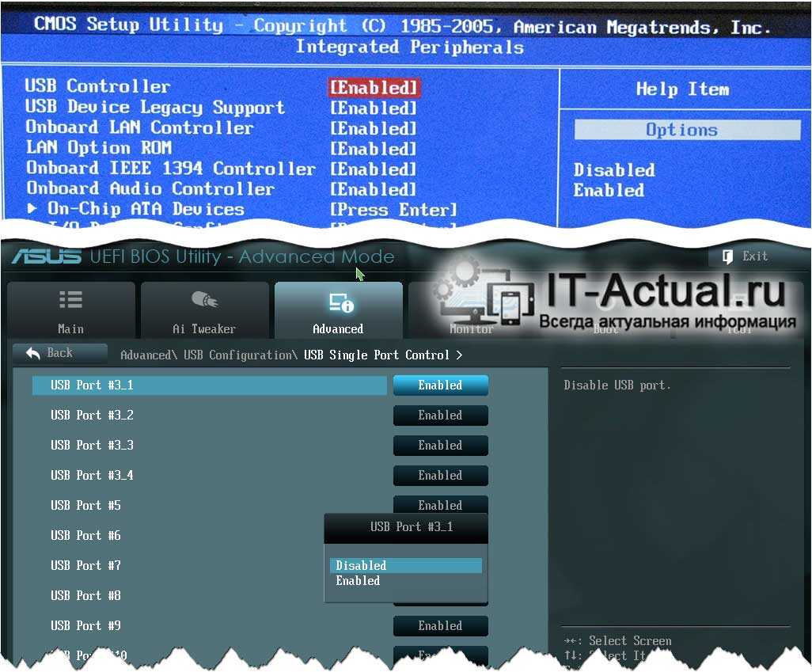
Task: Click Onboard Audio Controller label
Action: [150, 188]
